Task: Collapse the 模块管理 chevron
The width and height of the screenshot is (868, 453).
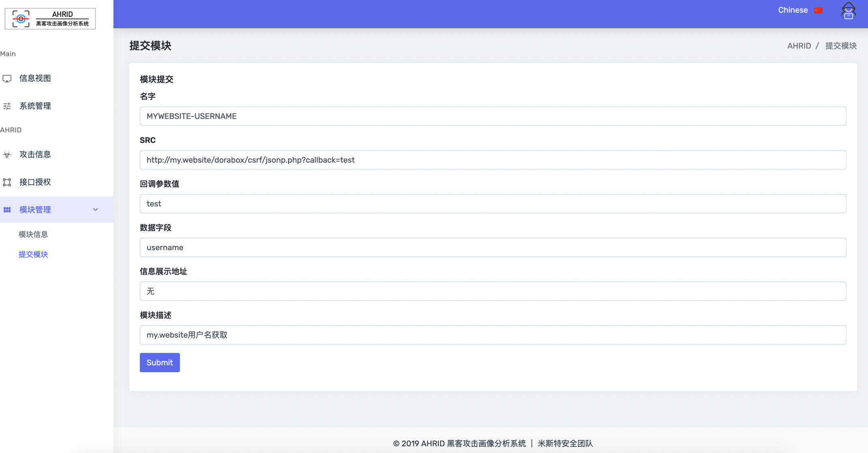Action: tap(95, 210)
